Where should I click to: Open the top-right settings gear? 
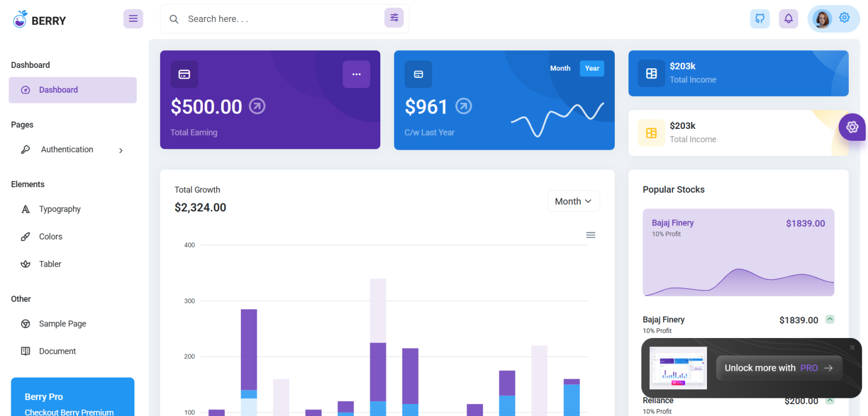pos(844,18)
